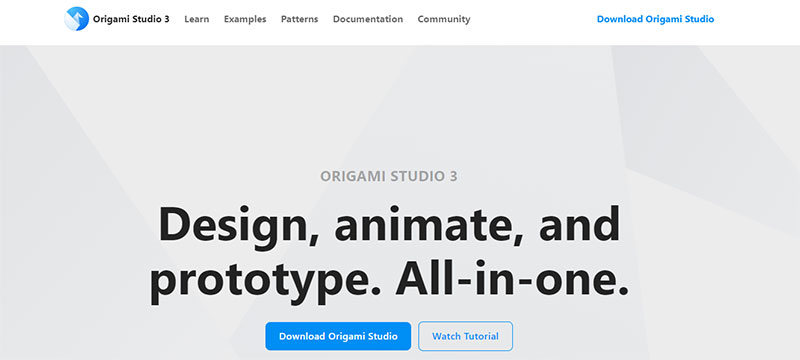Click the Watch Tutorial button

coord(465,336)
